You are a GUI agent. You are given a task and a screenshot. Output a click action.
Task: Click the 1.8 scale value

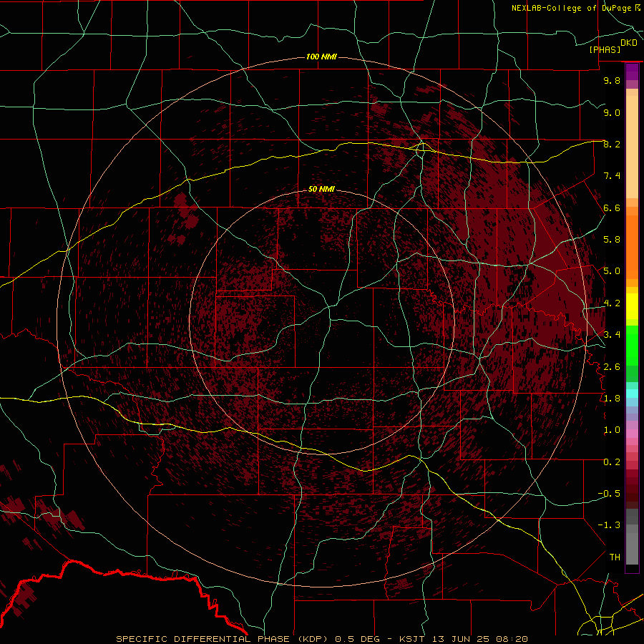[x=612, y=399]
